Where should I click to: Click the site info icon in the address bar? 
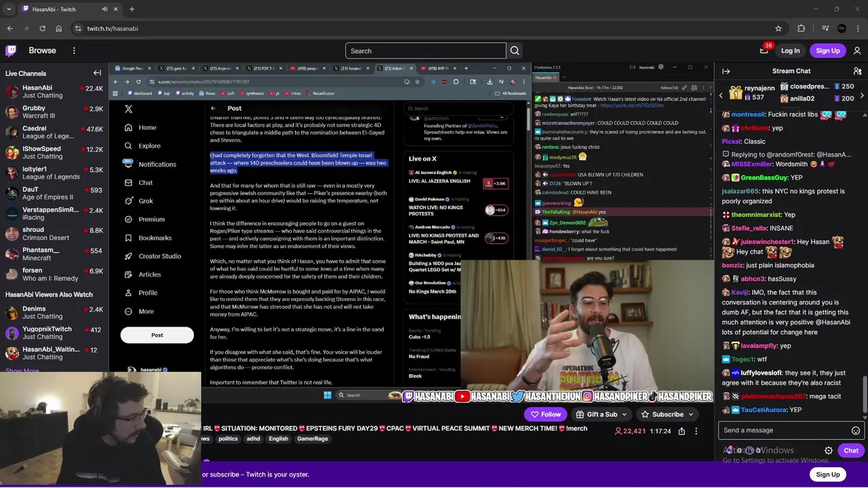(x=78, y=28)
